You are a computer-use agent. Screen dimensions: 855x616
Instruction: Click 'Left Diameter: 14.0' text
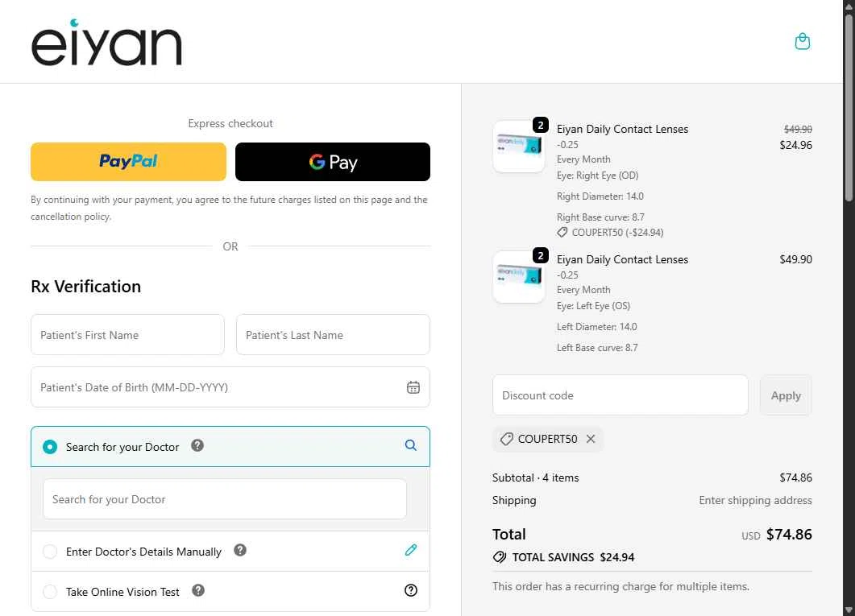pyautogui.click(x=596, y=327)
